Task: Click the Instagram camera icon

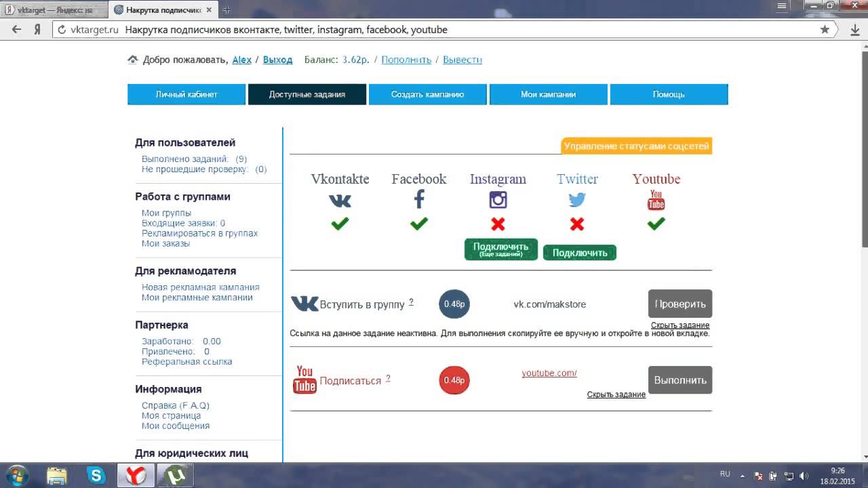Action: [x=498, y=200]
